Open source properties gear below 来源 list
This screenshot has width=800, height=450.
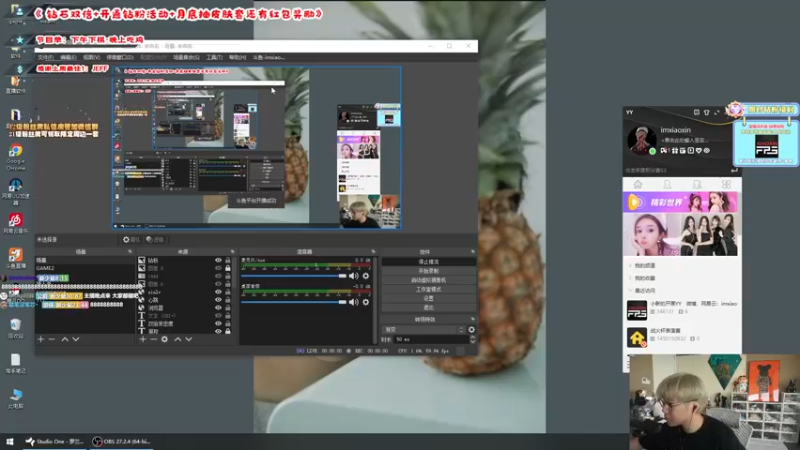[164, 339]
